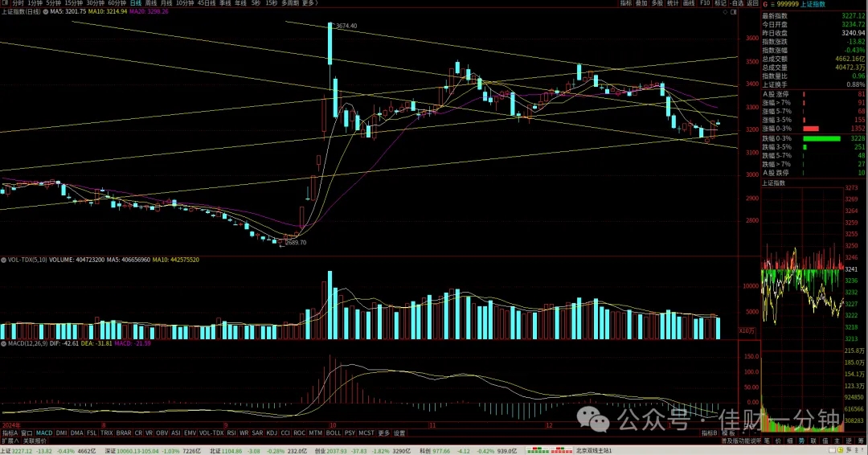Image resolution: width=868 pixels, height=455 pixels.
Task: Switch chart to 分时 view
Action: point(18,3)
